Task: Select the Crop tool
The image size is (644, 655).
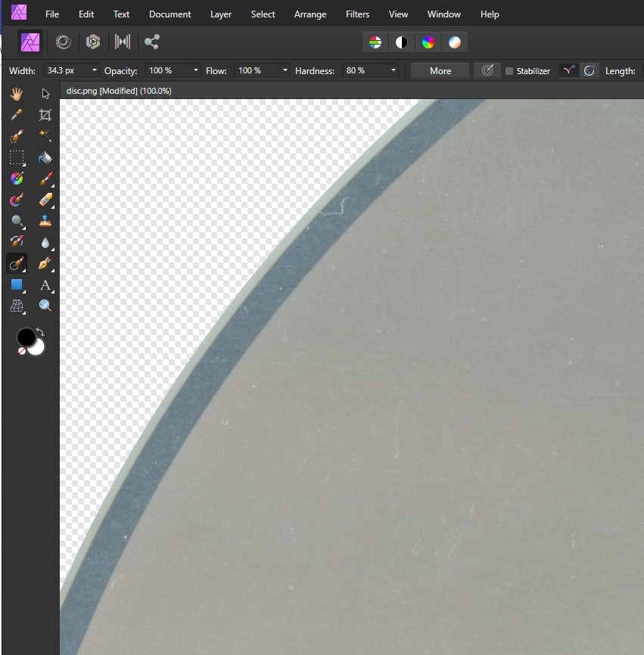Action: coord(45,115)
